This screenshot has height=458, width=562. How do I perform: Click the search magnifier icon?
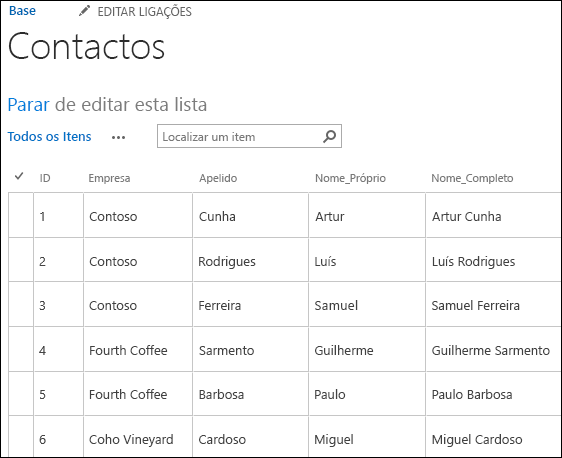point(329,136)
